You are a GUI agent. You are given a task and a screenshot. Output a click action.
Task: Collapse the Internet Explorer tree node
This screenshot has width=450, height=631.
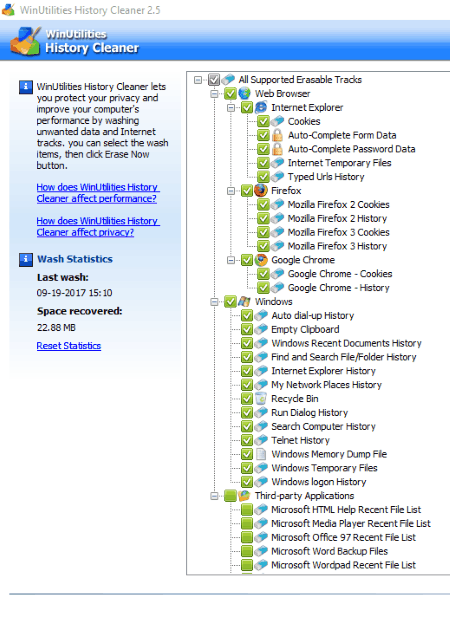[231, 107]
